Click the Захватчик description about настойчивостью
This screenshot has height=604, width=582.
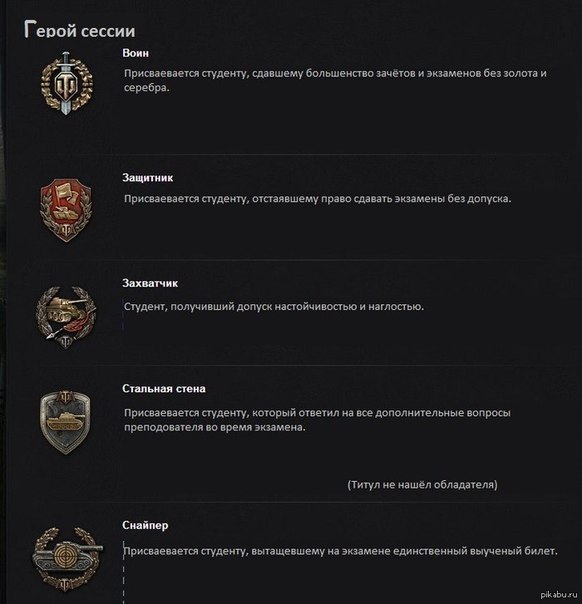click(x=273, y=307)
